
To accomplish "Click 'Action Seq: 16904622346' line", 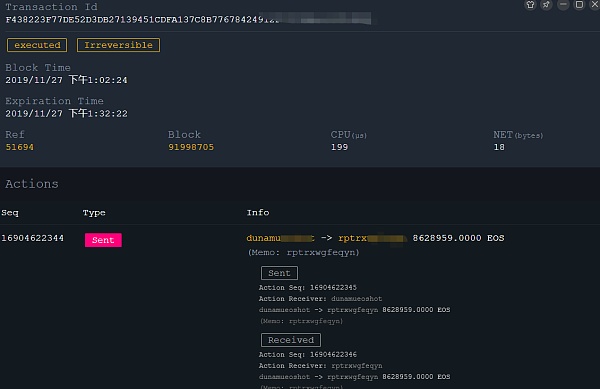I will coord(308,355).
